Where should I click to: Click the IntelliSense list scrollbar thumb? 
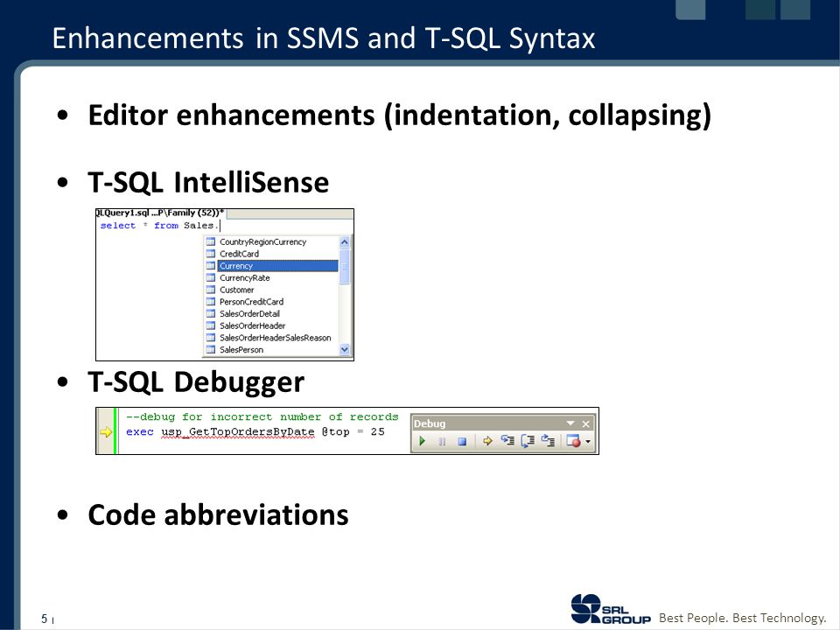pyautogui.click(x=345, y=266)
